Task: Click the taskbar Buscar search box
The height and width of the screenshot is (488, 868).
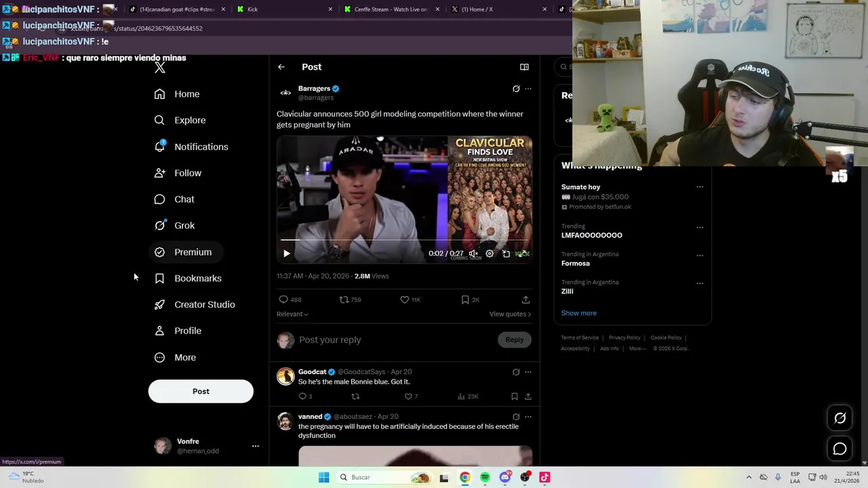Action: click(x=385, y=477)
